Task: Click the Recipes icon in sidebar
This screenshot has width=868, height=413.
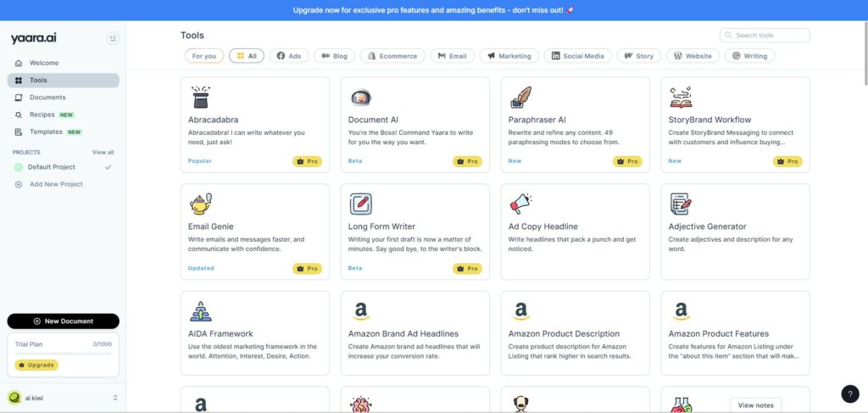Action: click(19, 114)
